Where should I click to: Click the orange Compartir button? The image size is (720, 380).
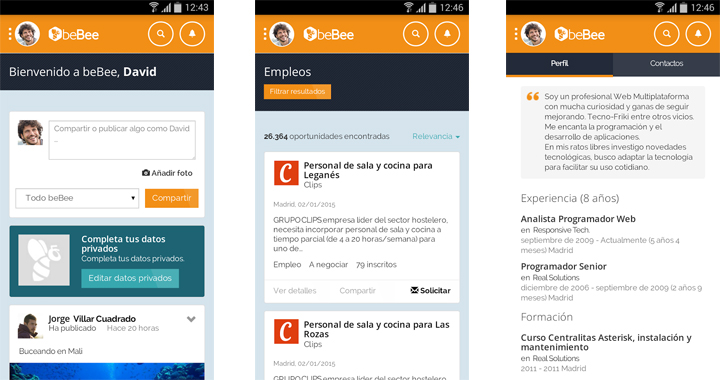click(172, 198)
